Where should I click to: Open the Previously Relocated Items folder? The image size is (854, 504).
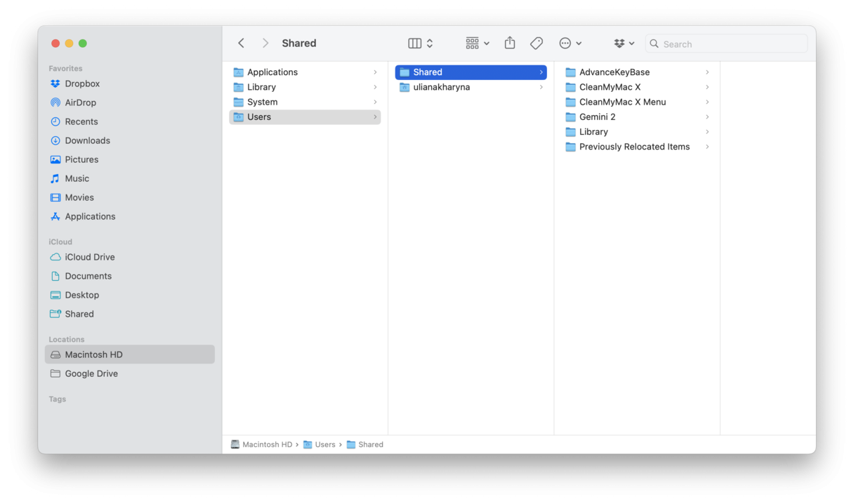coord(633,147)
